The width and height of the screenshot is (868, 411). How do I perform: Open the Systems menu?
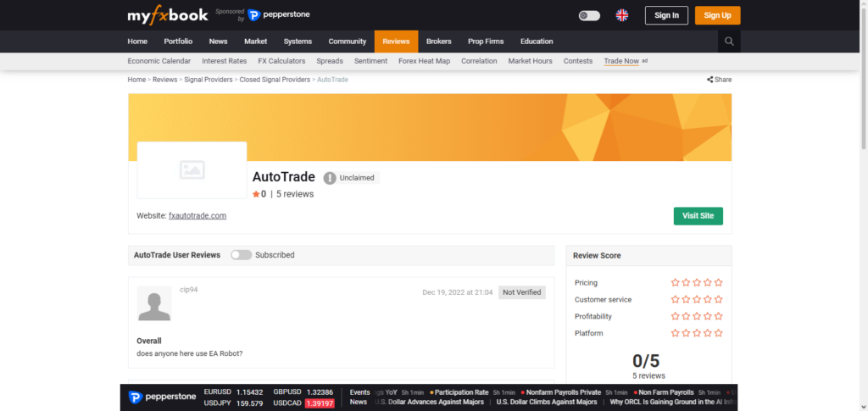(298, 42)
